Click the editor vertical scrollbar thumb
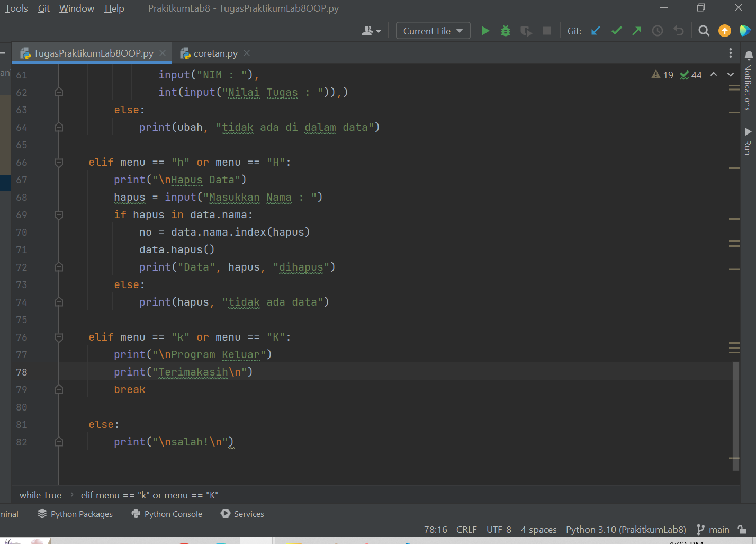 (x=735, y=416)
